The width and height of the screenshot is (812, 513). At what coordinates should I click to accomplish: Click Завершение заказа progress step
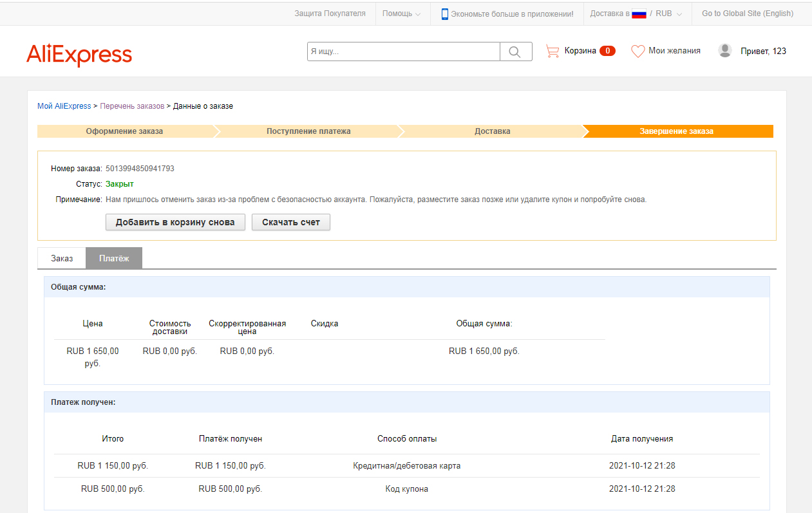(676, 131)
